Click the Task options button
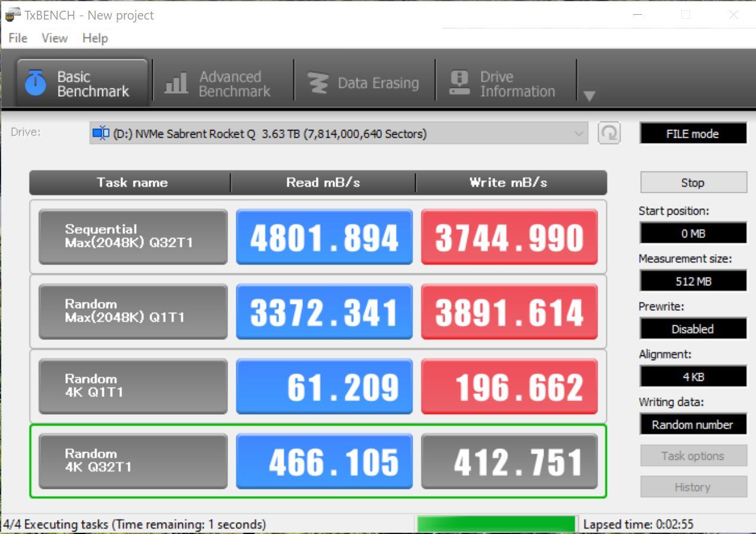The width and height of the screenshot is (756, 534). 692,456
